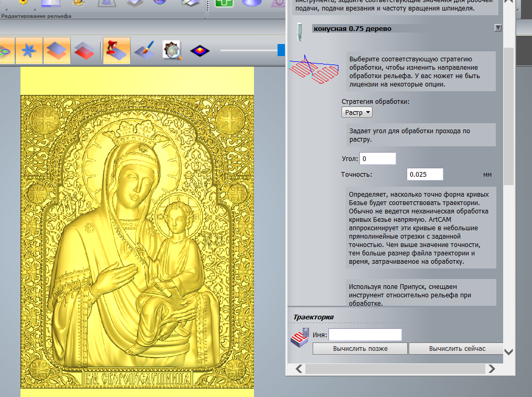Click the toolbar slider track
This screenshot has height=397, width=532.
pos(249,50)
